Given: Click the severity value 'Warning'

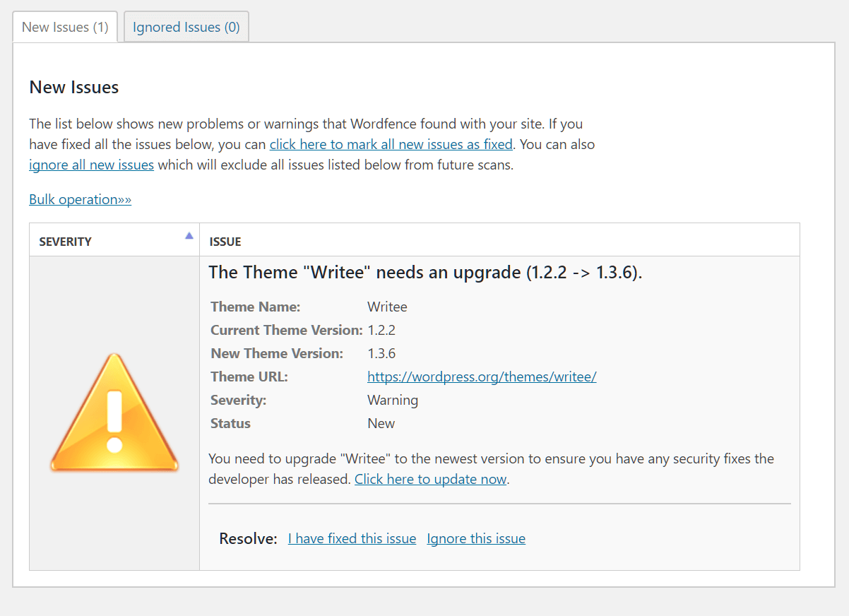Looking at the screenshot, I should click(x=393, y=400).
